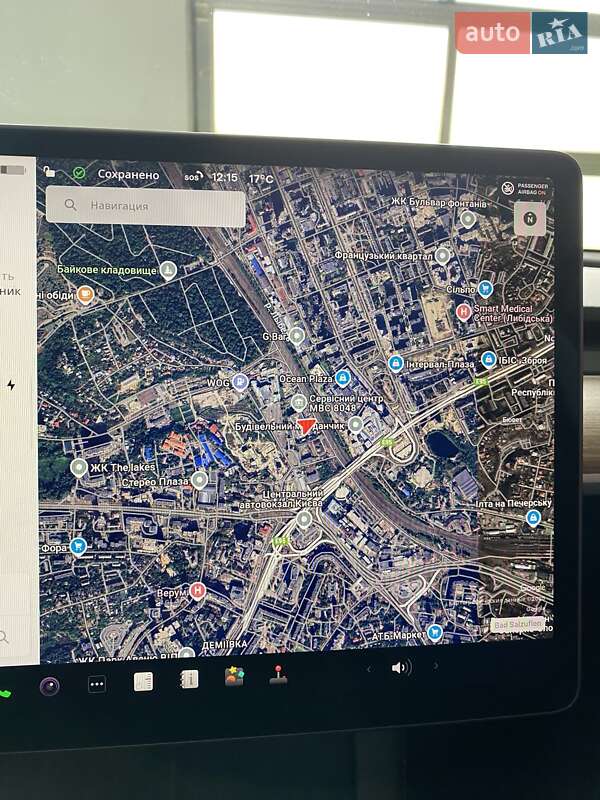Tap the Passenger Airbag ON indicator
Viewport: 600px width, 800px height.
point(525,189)
